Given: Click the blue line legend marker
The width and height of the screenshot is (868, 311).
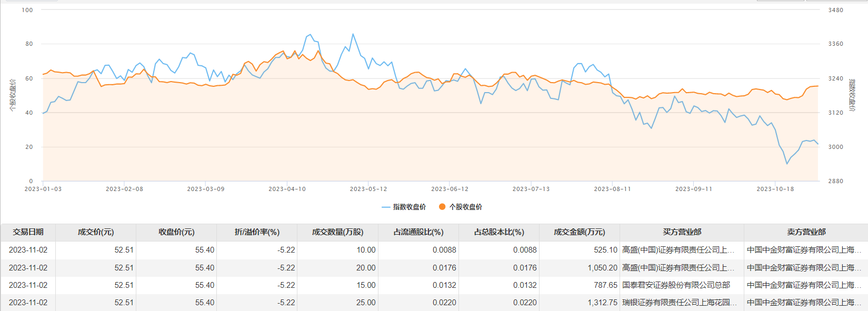Looking at the screenshot, I should tap(386, 207).
